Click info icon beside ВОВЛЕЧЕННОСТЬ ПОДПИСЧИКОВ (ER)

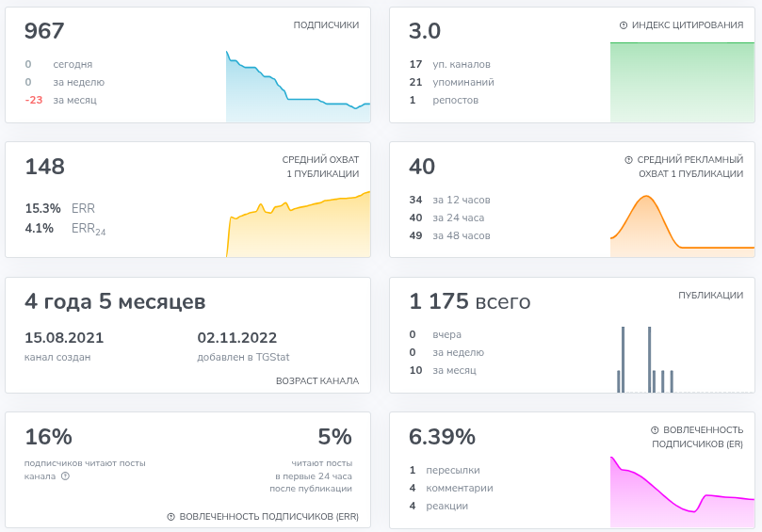tap(655, 430)
